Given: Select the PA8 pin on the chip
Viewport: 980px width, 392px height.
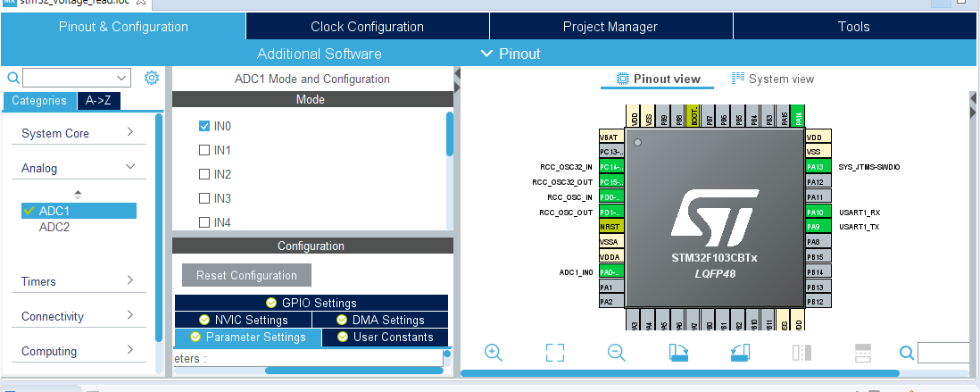Looking at the screenshot, I should click(x=818, y=242).
